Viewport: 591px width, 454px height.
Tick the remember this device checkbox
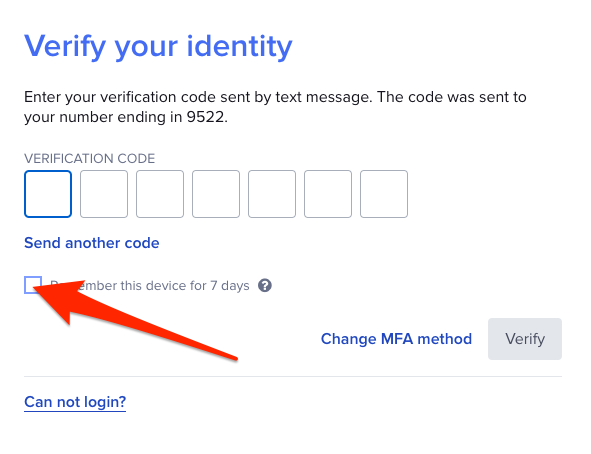(33, 285)
